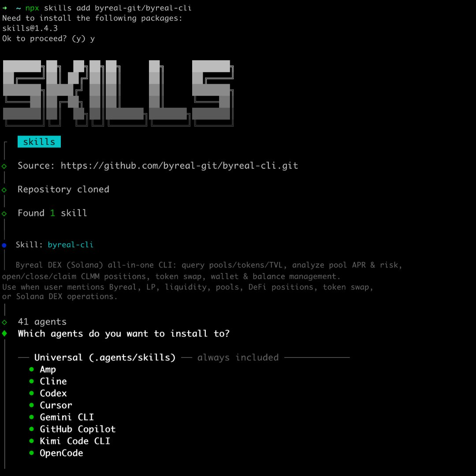Click the cyan skills badge

39,142
